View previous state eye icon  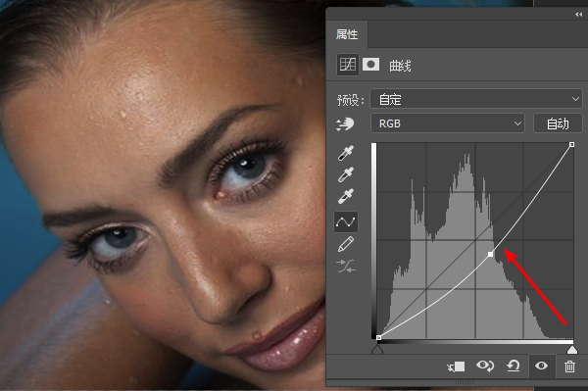pos(485,366)
